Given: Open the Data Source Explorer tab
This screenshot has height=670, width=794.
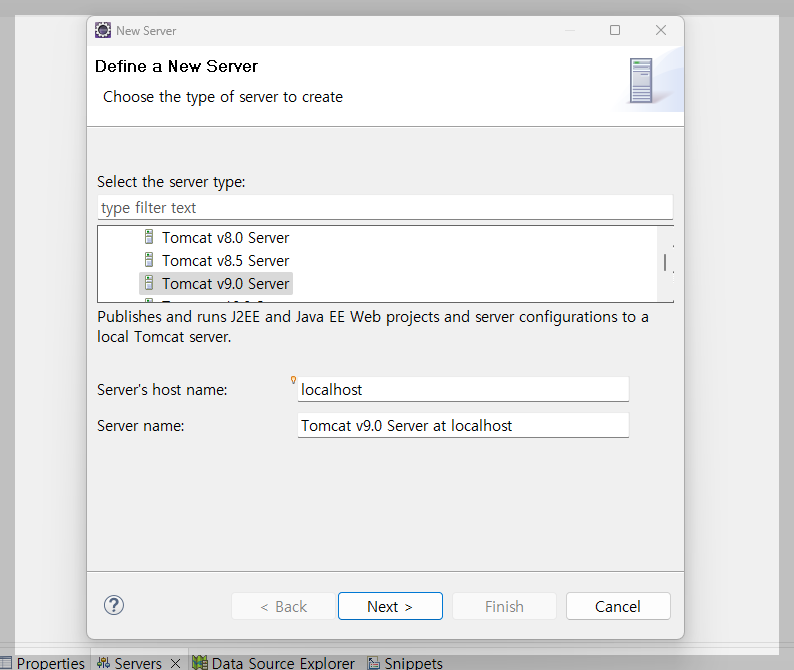Looking at the screenshot, I should (273, 663).
